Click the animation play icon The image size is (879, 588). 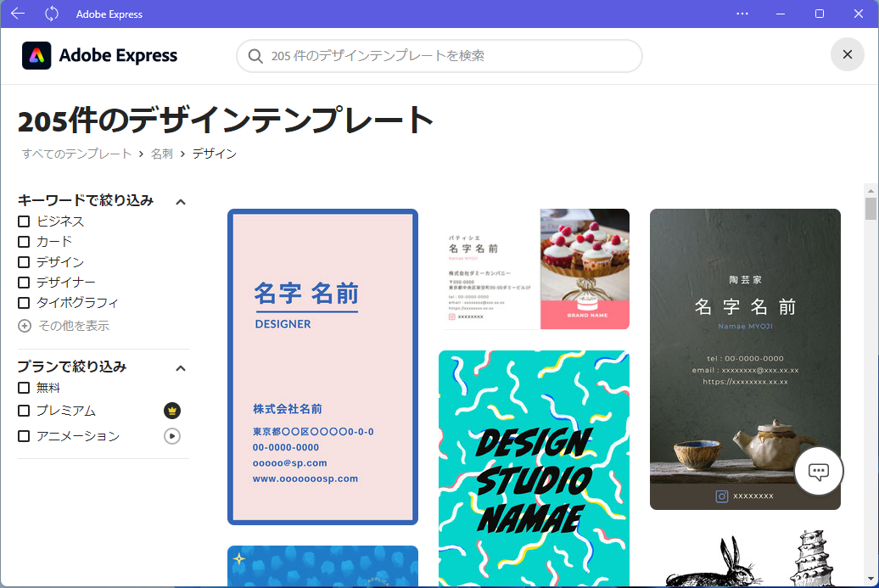click(x=172, y=436)
